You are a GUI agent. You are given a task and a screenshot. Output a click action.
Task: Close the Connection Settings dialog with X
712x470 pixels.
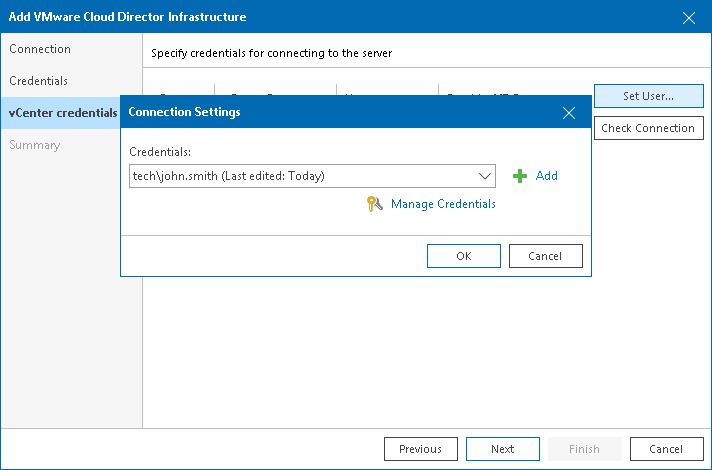pyautogui.click(x=569, y=113)
